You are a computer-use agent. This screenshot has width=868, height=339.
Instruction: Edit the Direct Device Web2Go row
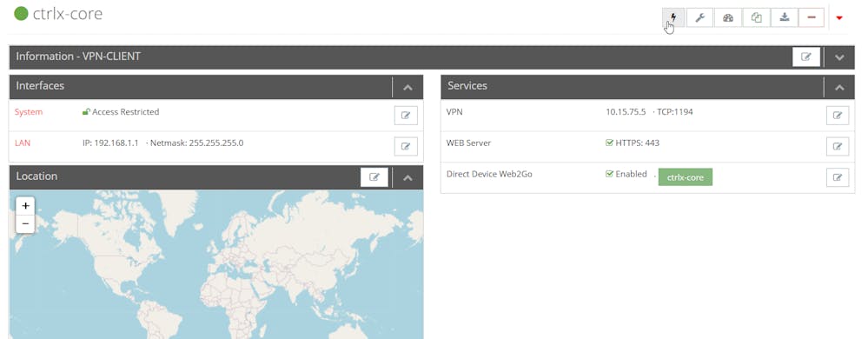(838, 177)
